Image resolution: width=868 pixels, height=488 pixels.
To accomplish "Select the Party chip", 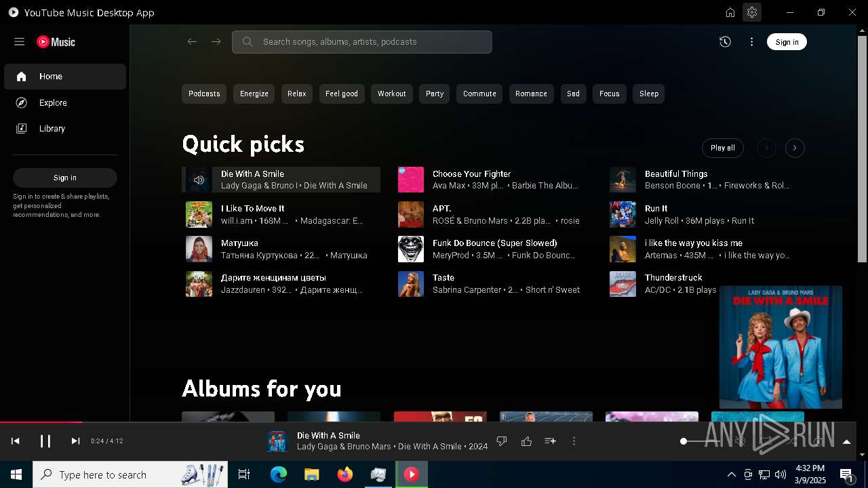I will 435,94.
